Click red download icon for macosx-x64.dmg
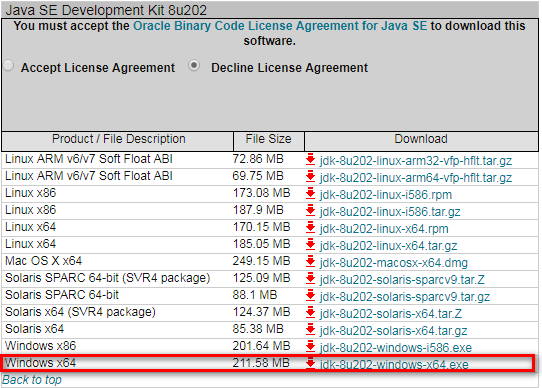 tap(310, 262)
